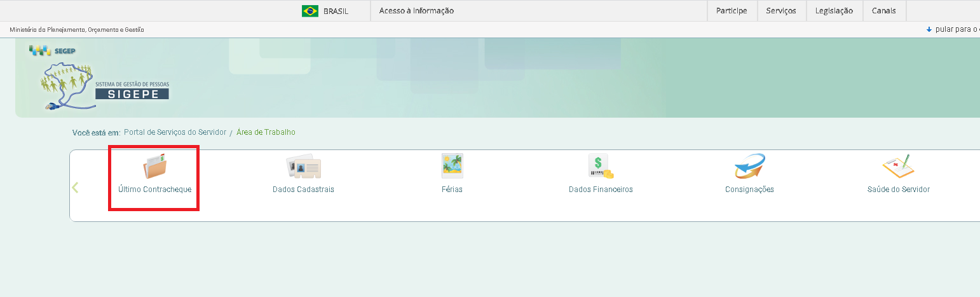Click the Dados Cadastrais label
This screenshot has width=980, height=297.
(x=303, y=190)
